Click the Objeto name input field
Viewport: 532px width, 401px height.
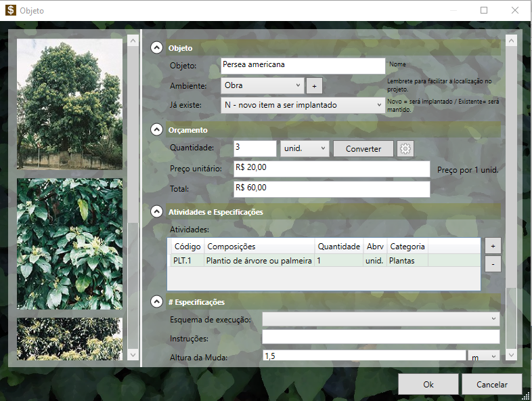click(x=303, y=65)
